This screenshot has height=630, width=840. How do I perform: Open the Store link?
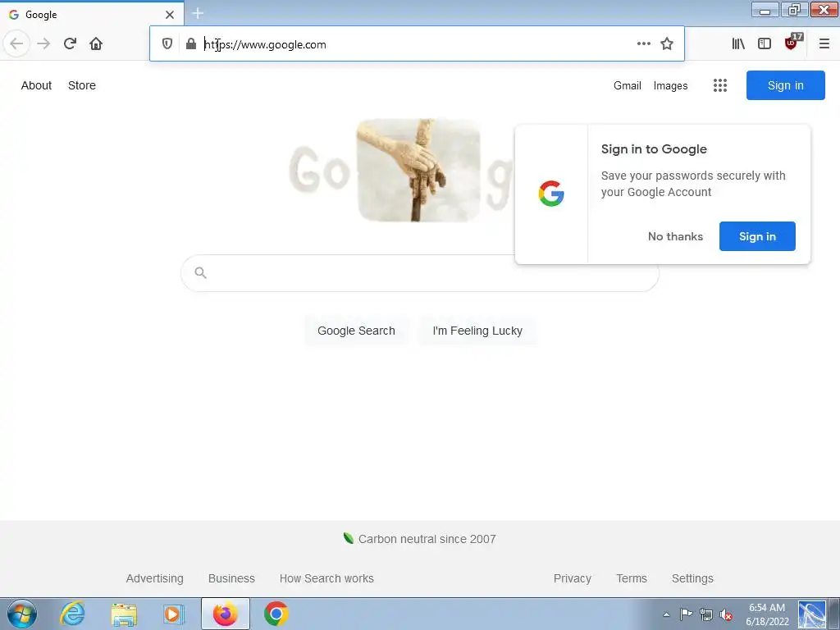(82, 85)
